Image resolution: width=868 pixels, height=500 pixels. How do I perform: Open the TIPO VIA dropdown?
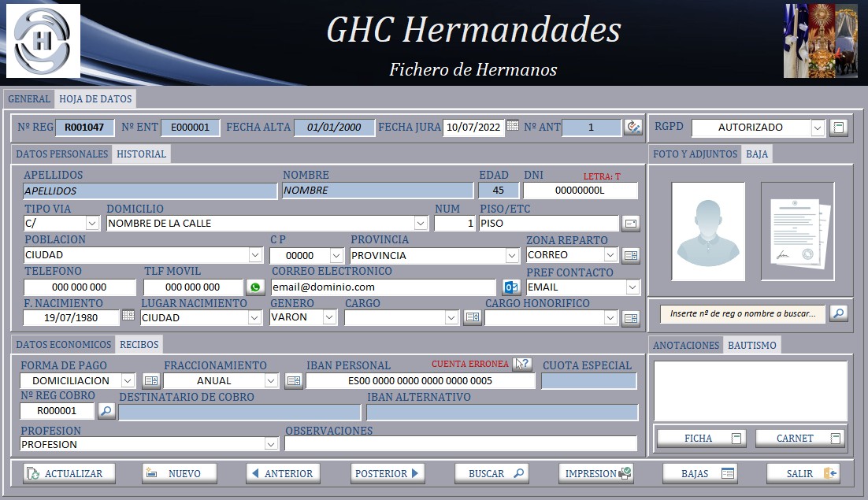coord(92,224)
